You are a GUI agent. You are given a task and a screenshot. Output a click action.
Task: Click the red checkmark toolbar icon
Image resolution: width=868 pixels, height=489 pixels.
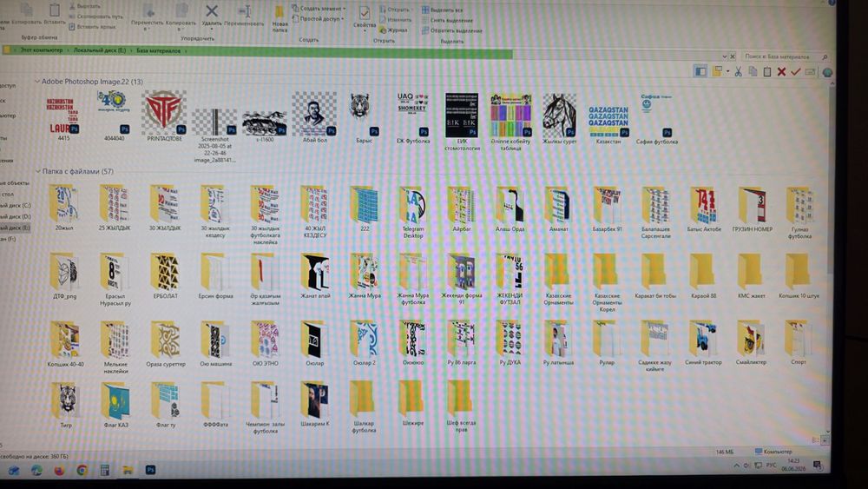[x=795, y=71]
